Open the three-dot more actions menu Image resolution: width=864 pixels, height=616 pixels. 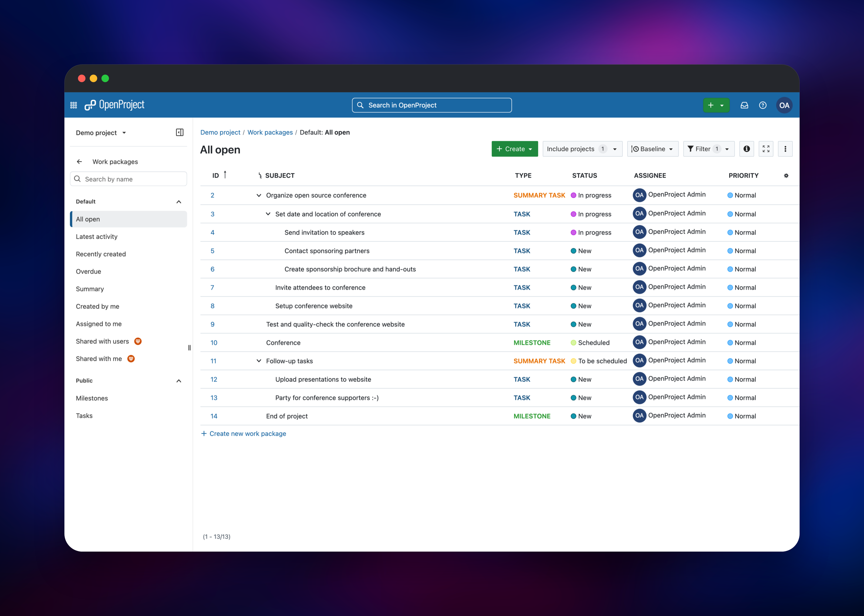(x=785, y=149)
